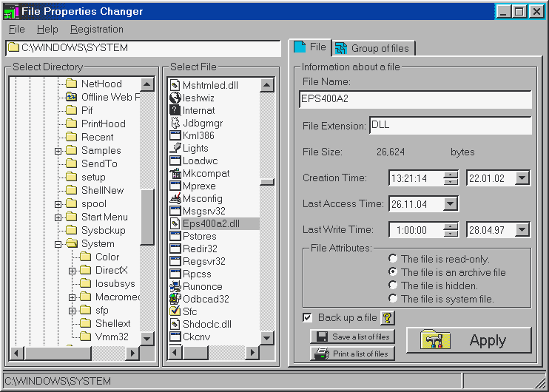The width and height of the screenshot is (549, 392).
Task: Expand the spool folder node
Action: pyautogui.click(x=58, y=204)
